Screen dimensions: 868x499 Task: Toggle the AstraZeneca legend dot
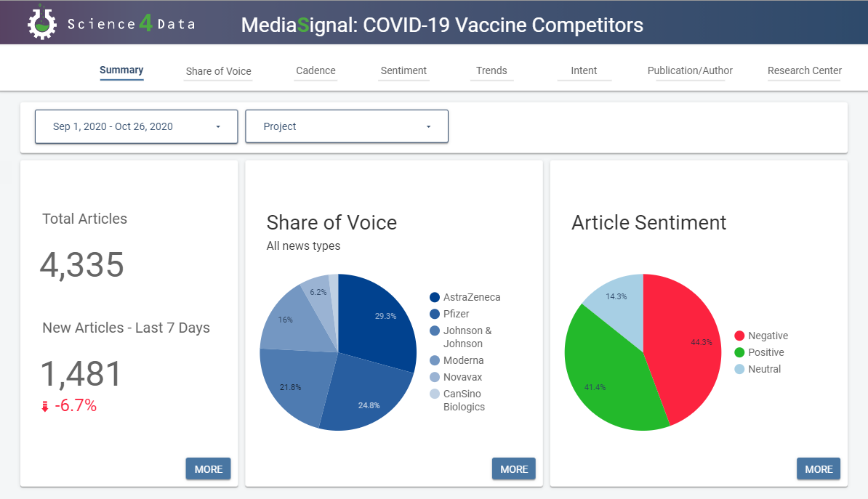tap(435, 297)
